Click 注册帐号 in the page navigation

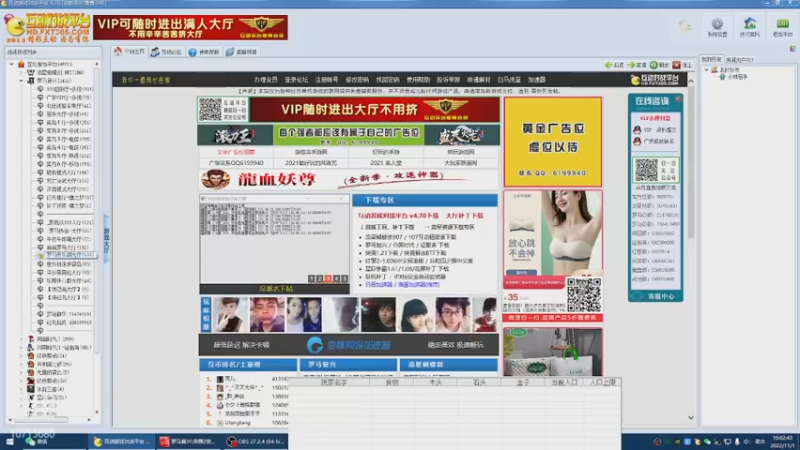point(327,80)
